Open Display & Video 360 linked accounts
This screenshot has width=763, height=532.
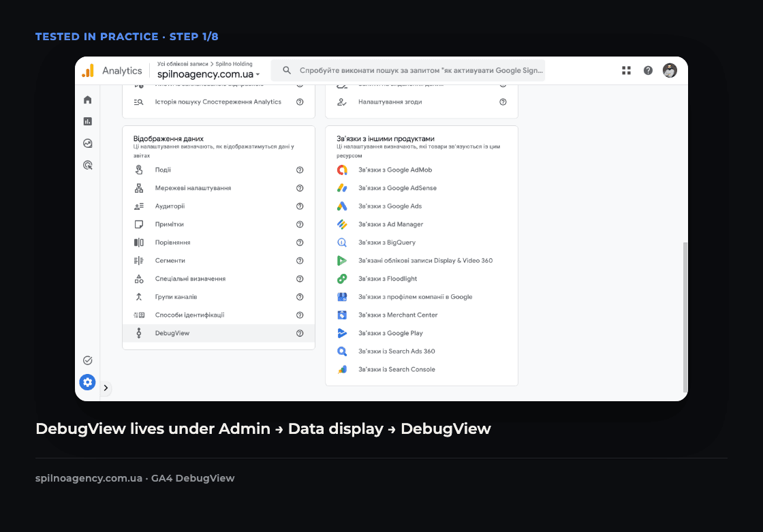(x=422, y=260)
